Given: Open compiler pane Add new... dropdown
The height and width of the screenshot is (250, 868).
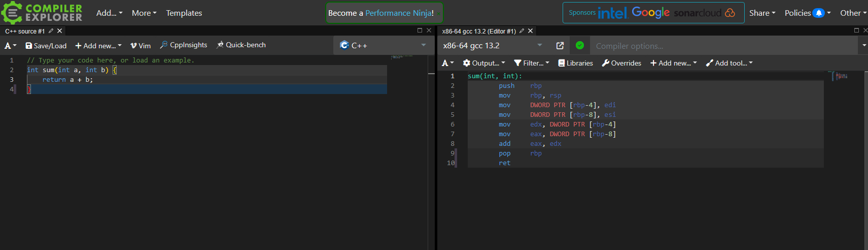Looking at the screenshot, I should (674, 63).
